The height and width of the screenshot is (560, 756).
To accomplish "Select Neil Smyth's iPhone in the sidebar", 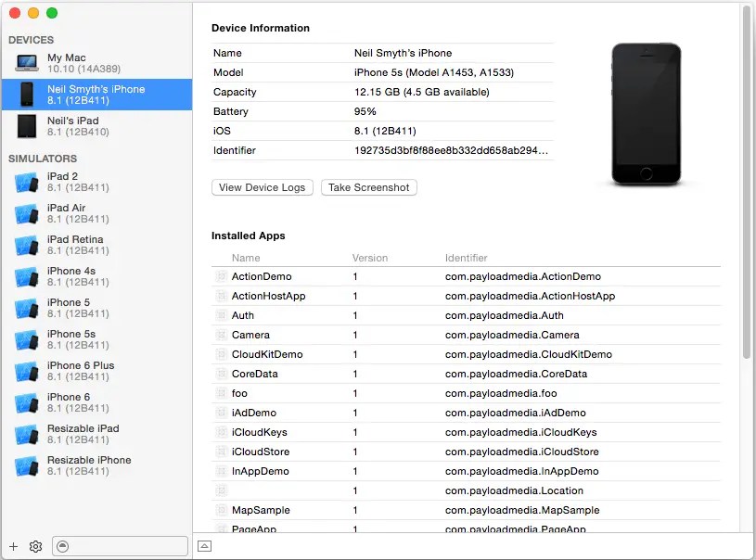I will click(96, 94).
